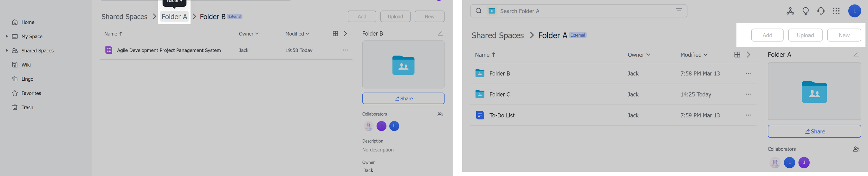Go to Home in the sidebar
The image size is (868, 176).
[28, 22]
